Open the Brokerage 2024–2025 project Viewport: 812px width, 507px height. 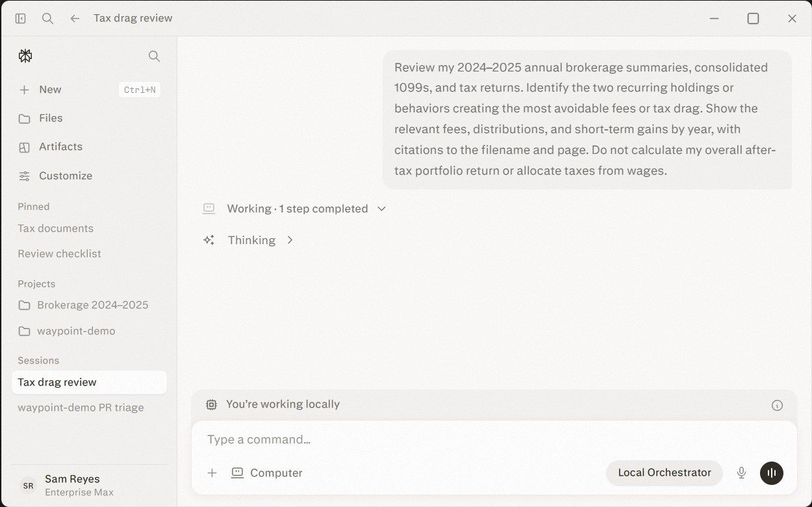click(89, 305)
